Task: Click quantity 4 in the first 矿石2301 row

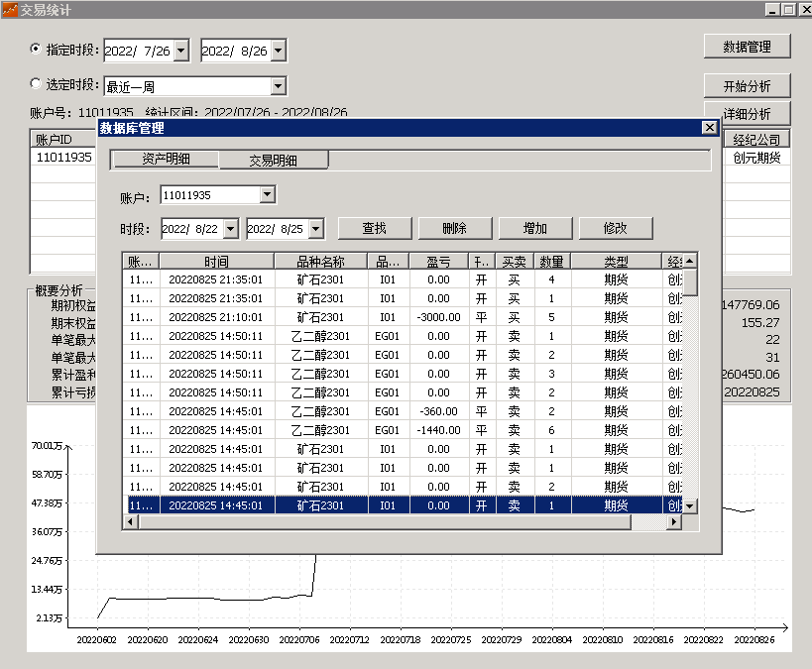Action: (551, 279)
